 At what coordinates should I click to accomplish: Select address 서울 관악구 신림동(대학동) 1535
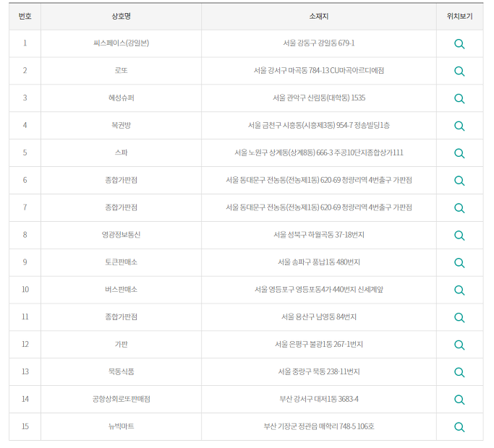pos(319,98)
